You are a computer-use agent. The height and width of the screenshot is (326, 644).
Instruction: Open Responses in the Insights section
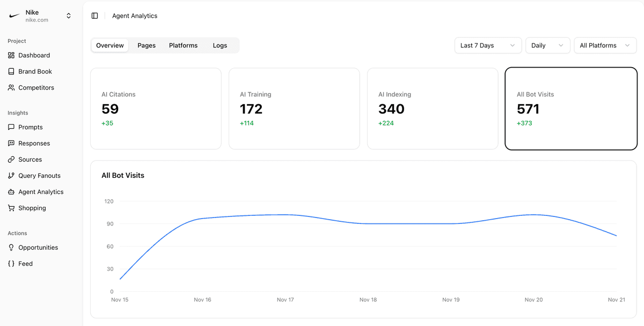click(34, 143)
